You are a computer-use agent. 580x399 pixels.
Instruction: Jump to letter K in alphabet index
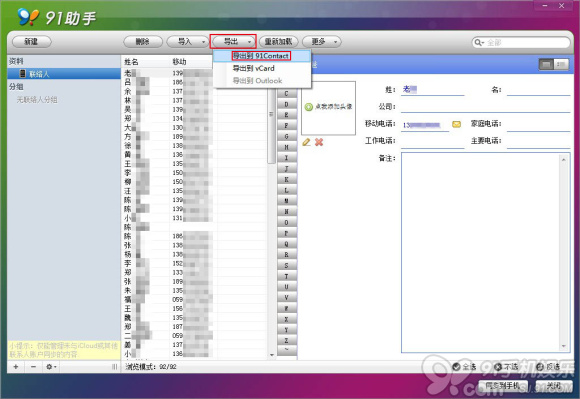pyautogui.click(x=287, y=180)
